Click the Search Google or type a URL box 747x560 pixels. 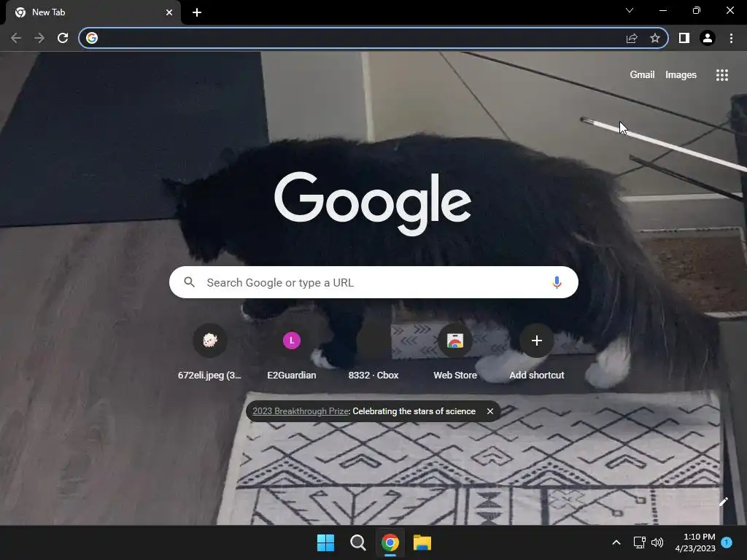[373, 282]
